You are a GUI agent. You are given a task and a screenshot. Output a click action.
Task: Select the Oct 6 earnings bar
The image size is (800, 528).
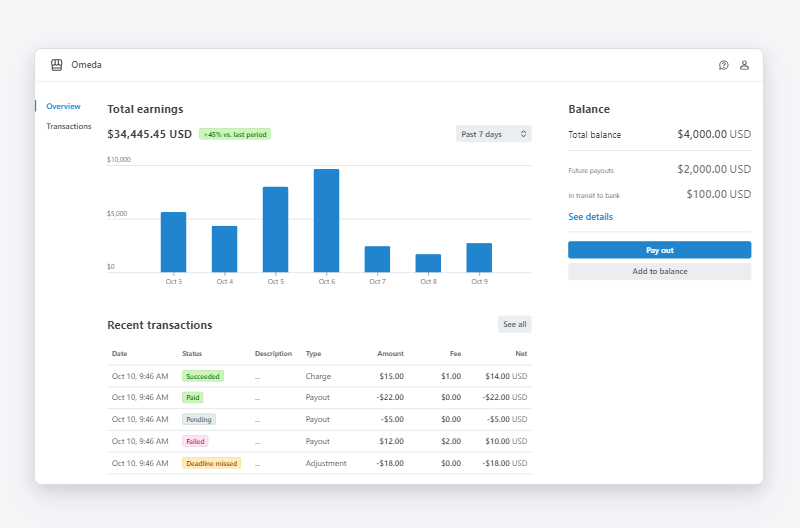point(326,220)
